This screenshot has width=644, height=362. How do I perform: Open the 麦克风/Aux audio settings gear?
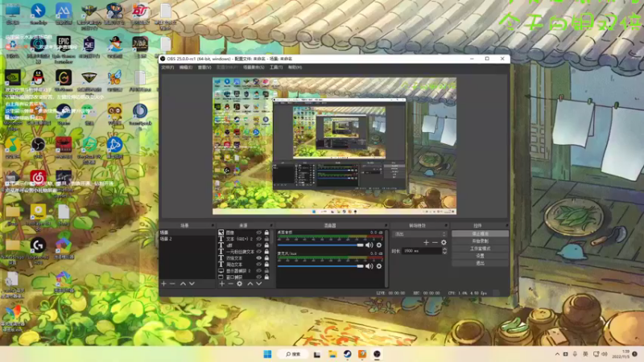379,266
